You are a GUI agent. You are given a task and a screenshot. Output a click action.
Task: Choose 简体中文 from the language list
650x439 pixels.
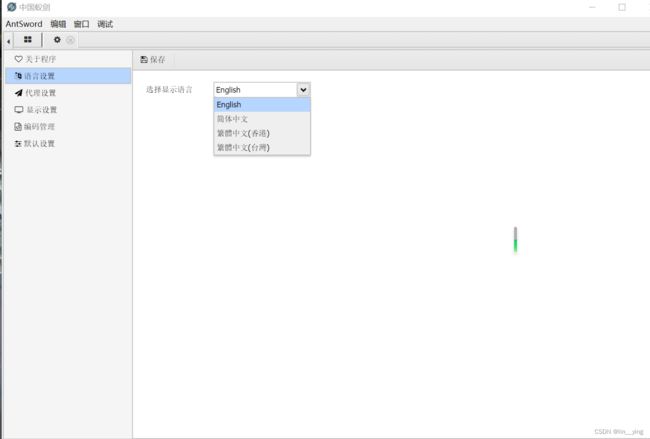click(262, 119)
